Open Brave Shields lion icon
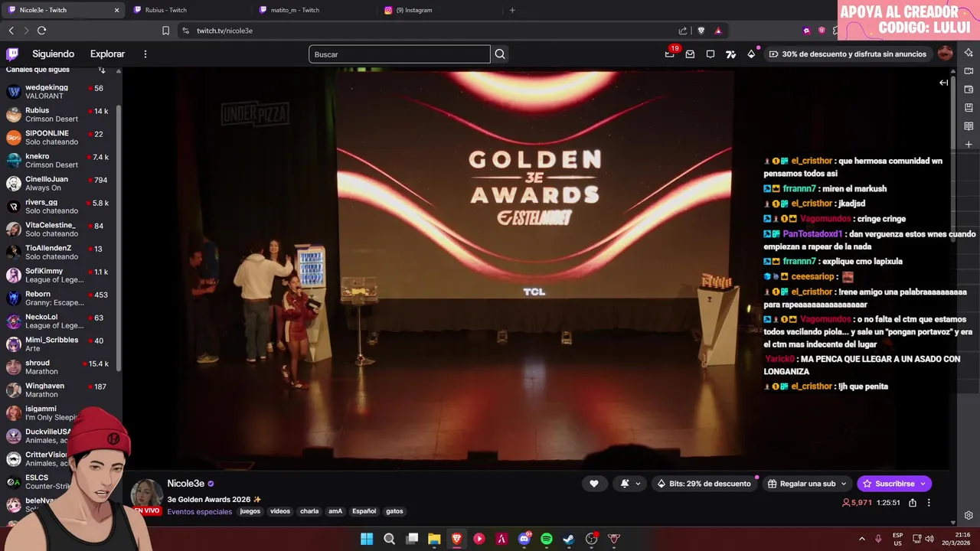Screen dimensions: 980x551 701,31
